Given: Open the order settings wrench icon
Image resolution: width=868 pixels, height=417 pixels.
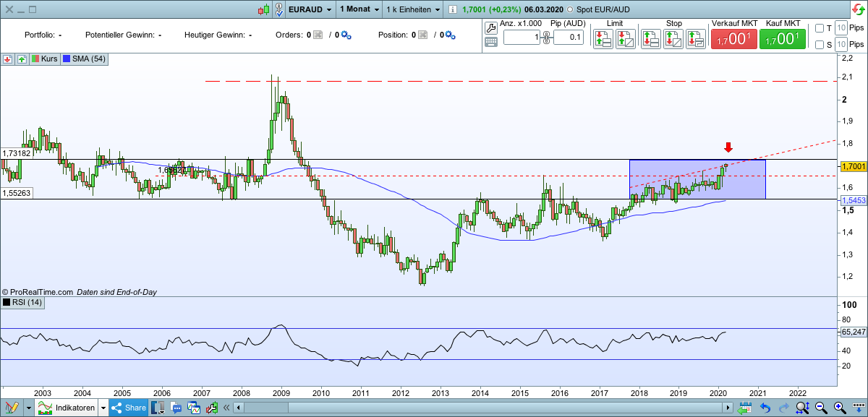Looking at the screenshot, I should click(x=490, y=27).
